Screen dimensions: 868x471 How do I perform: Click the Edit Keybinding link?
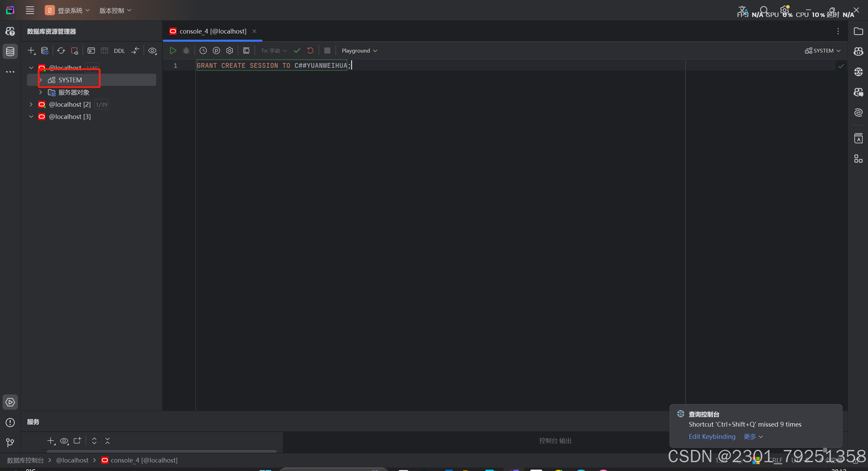point(712,436)
